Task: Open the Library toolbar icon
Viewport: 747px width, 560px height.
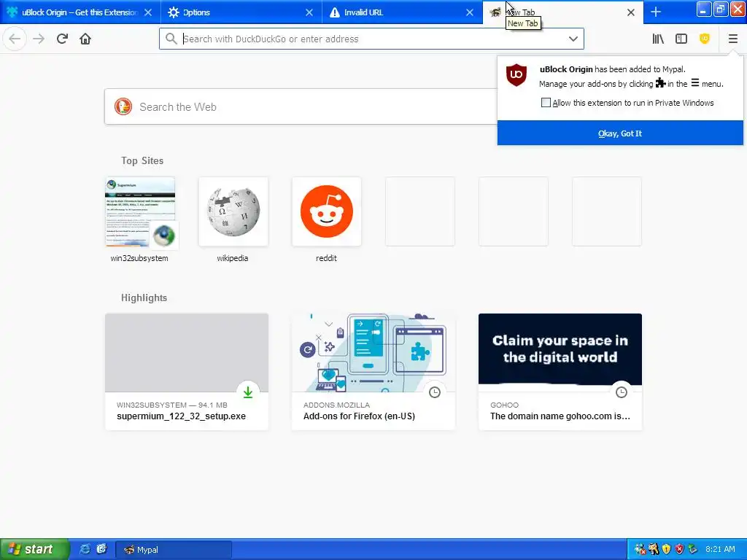Action: [x=658, y=39]
